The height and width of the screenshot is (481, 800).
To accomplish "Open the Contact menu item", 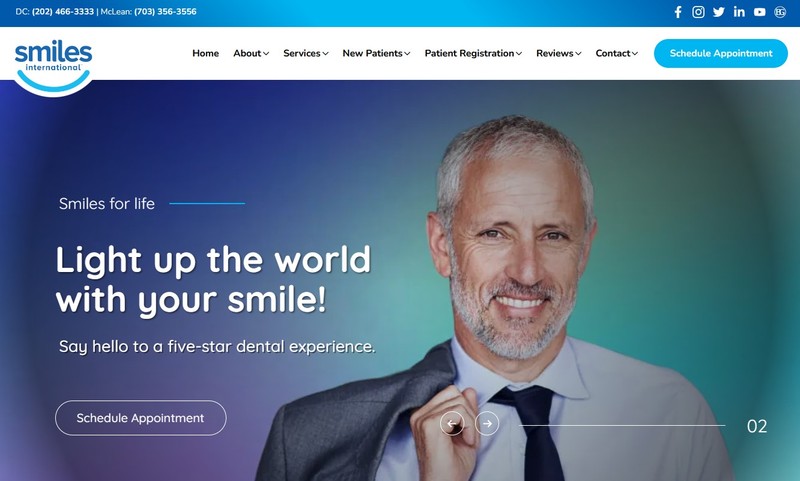I will pyautogui.click(x=616, y=53).
